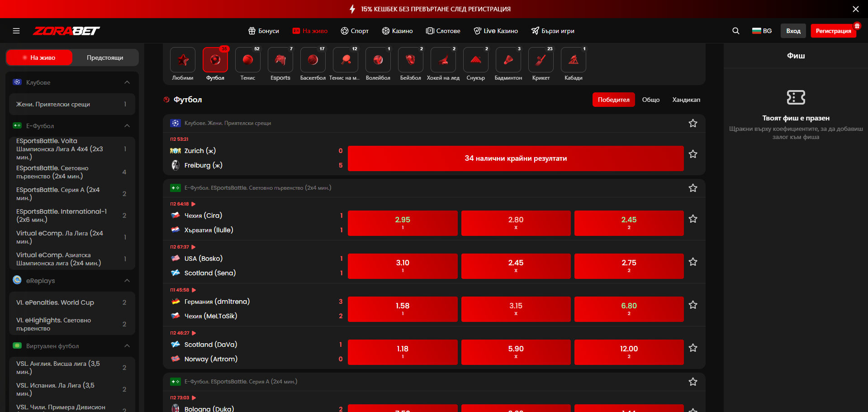The height and width of the screenshot is (412, 868).
Task: Bet 2.95 on Чехия (Cira) win
Action: click(x=403, y=223)
